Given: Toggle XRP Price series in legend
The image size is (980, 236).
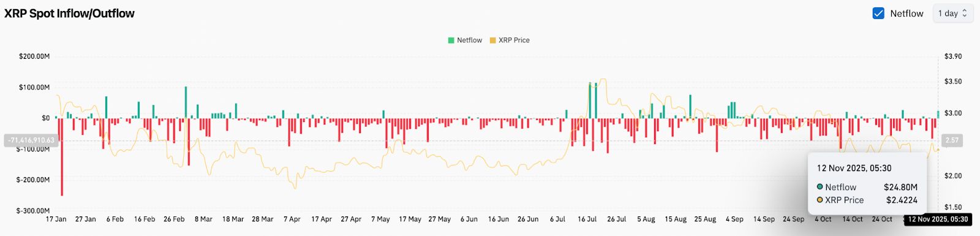Looking at the screenshot, I should [x=510, y=40].
